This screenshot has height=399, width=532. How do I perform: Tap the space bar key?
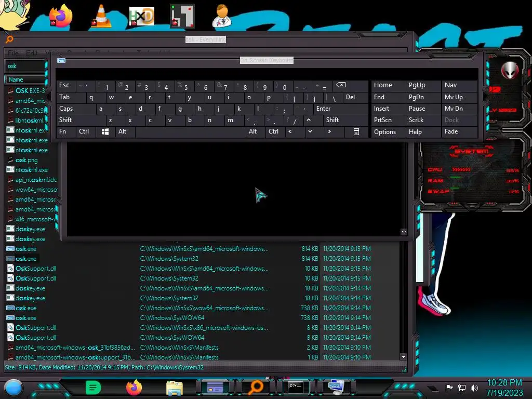point(190,131)
